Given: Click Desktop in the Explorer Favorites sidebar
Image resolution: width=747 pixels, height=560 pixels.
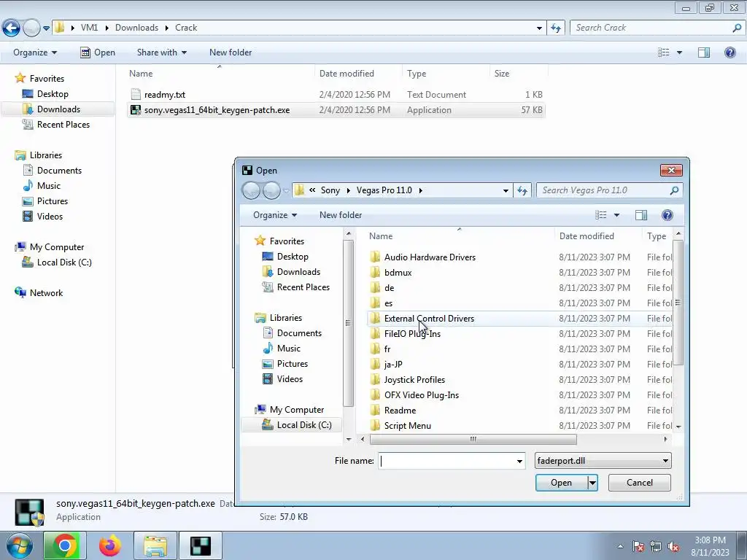Looking at the screenshot, I should [53, 94].
